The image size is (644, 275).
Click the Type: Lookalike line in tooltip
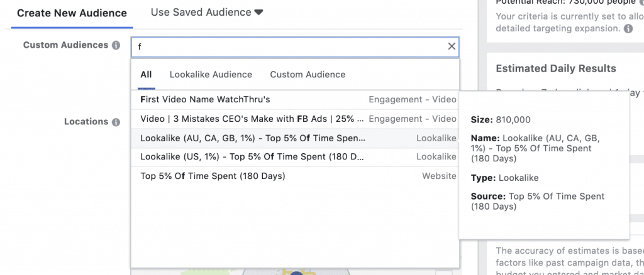pos(505,178)
